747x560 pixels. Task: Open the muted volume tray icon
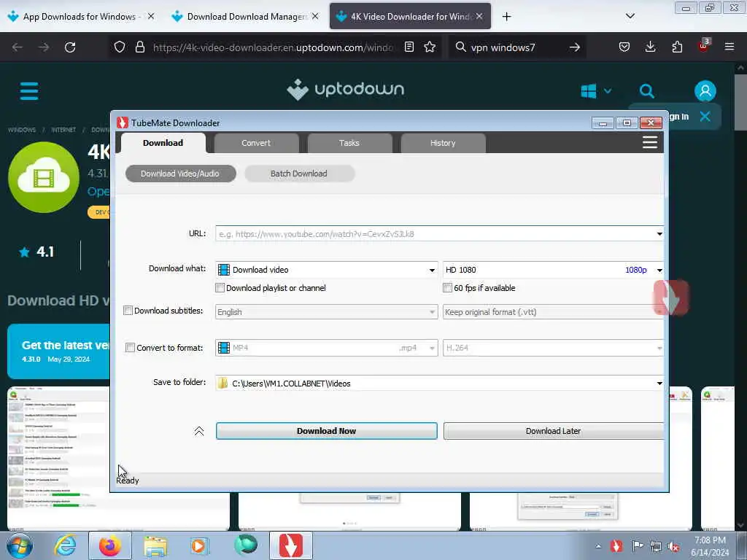[673, 547]
